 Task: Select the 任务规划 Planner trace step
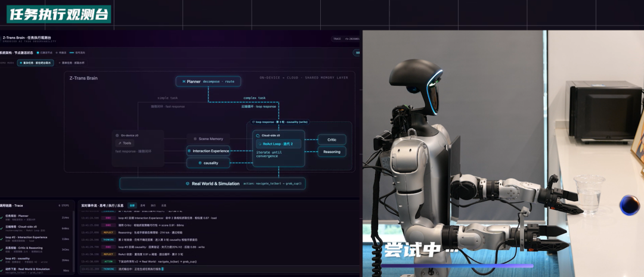tap(37, 217)
